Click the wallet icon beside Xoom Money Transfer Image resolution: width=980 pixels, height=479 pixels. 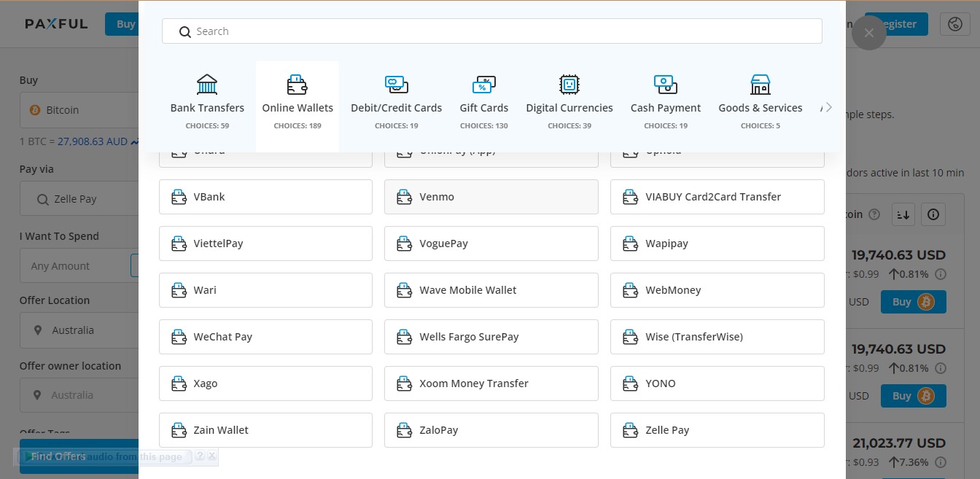click(405, 383)
